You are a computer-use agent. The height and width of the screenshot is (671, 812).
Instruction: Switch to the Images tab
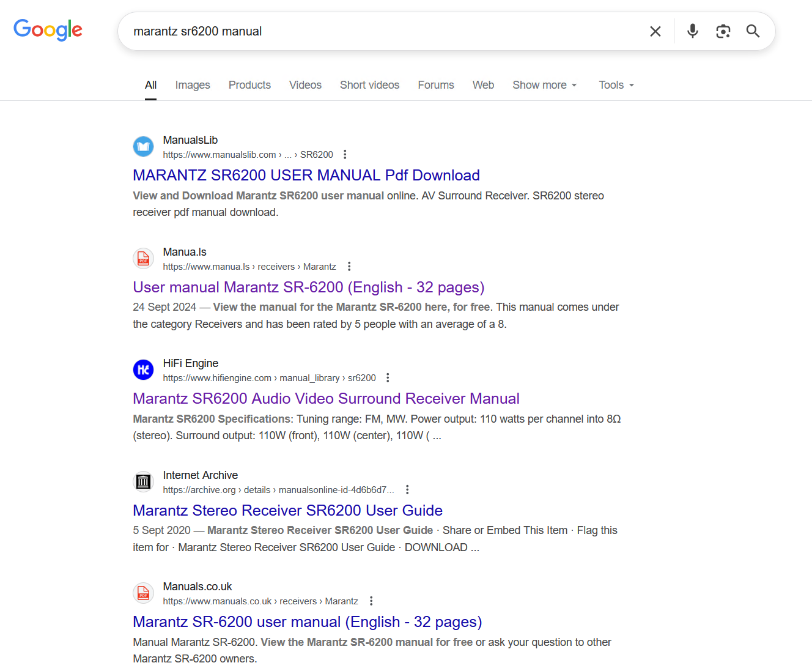point(193,85)
